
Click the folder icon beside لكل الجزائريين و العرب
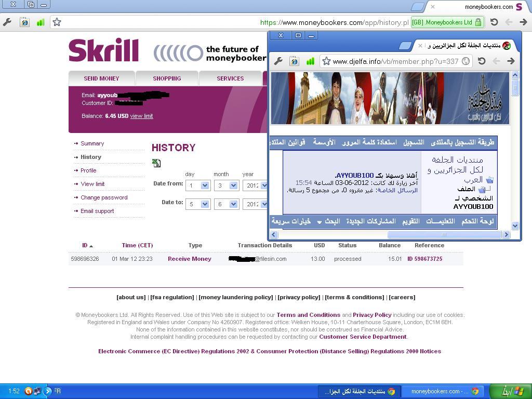489,180
